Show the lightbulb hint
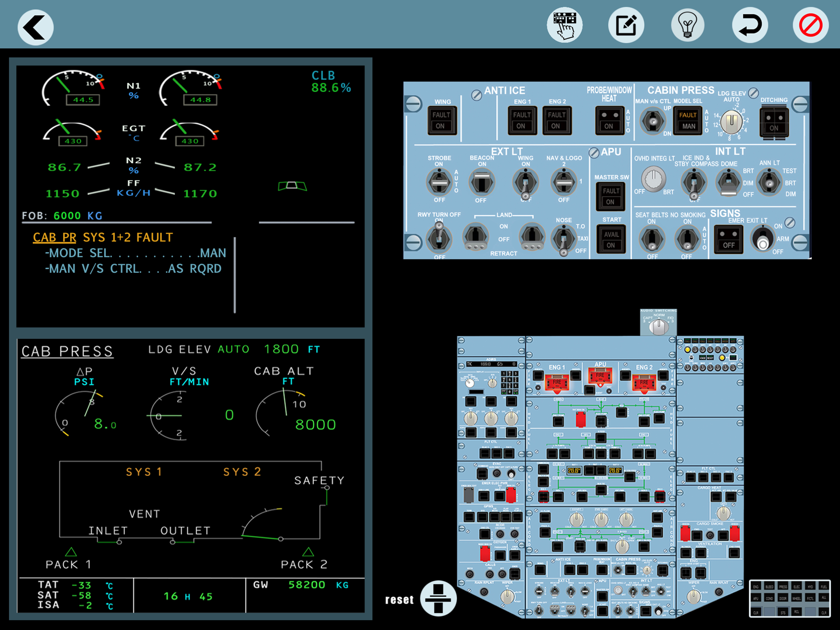Screen dimensions: 840x630 pyautogui.click(x=687, y=25)
